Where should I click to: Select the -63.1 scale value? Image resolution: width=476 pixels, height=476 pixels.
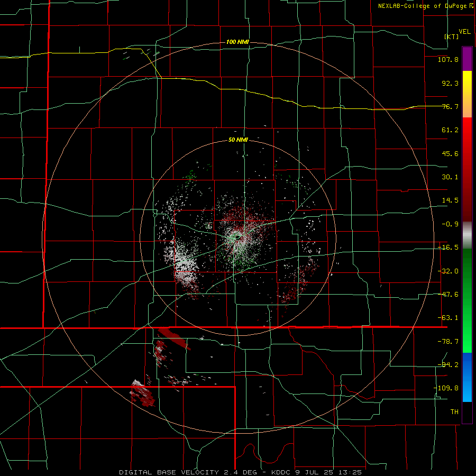448,318
